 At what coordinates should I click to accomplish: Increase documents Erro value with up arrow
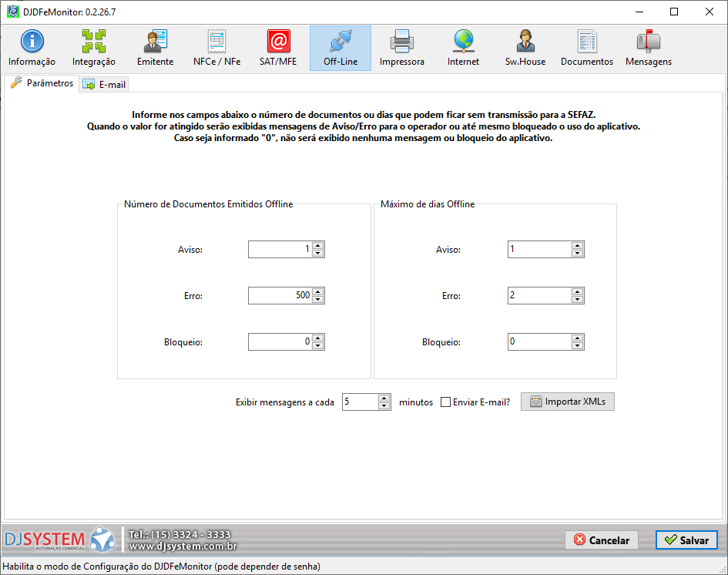click(318, 291)
